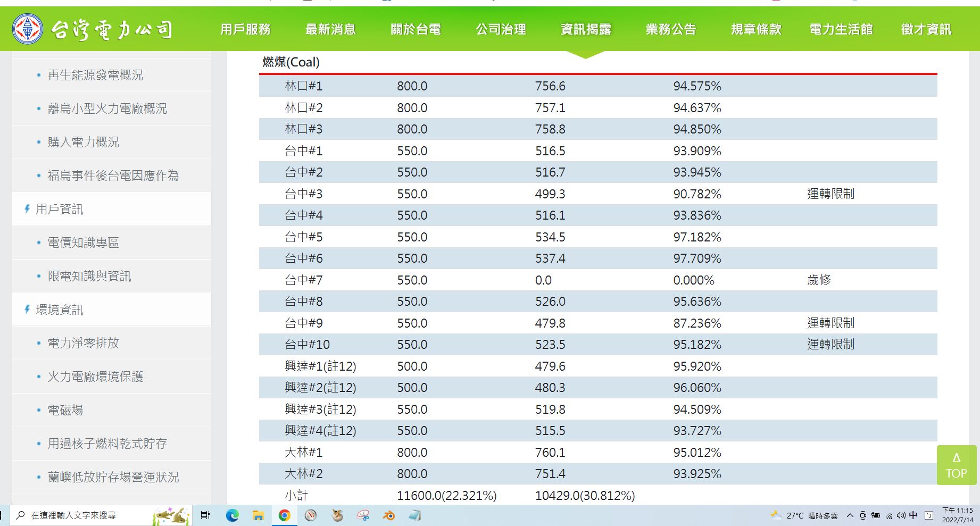Switch to Chrome on taskbar
Screen dimensions: 980x526
coord(285,515)
